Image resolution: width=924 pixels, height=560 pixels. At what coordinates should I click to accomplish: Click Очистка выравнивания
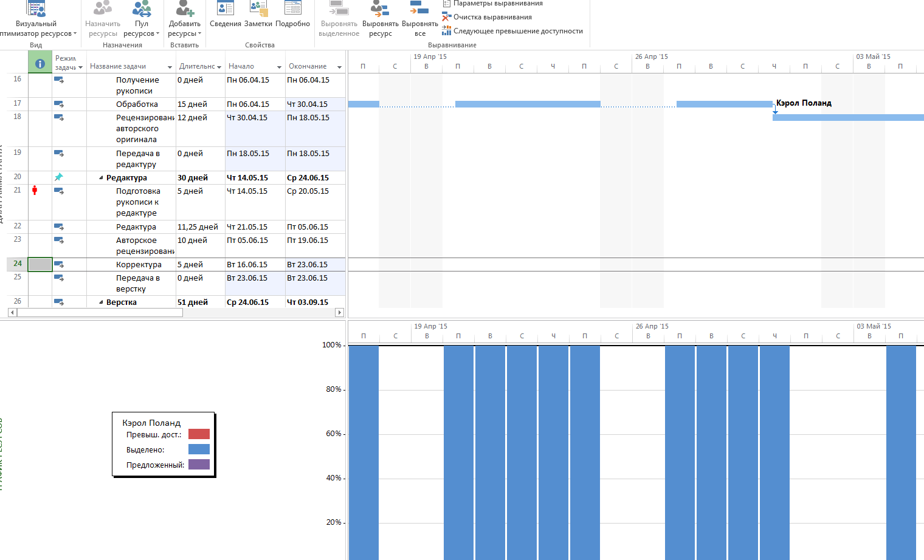pos(487,17)
